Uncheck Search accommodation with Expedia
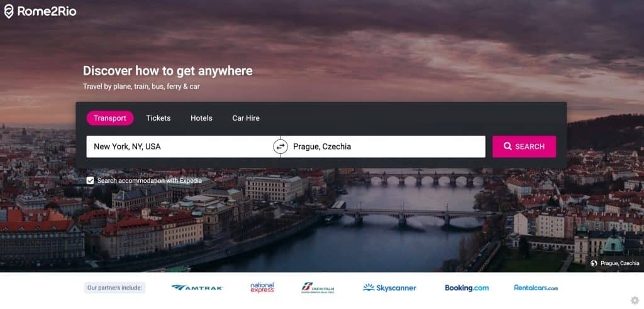The width and height of the screenshot is (644, 309). pos(91,180)
